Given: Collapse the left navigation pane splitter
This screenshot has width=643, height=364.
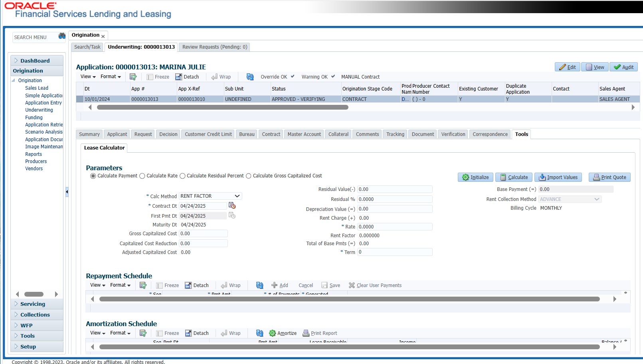Looking at the screenshot, I should [x=67, y=192].
